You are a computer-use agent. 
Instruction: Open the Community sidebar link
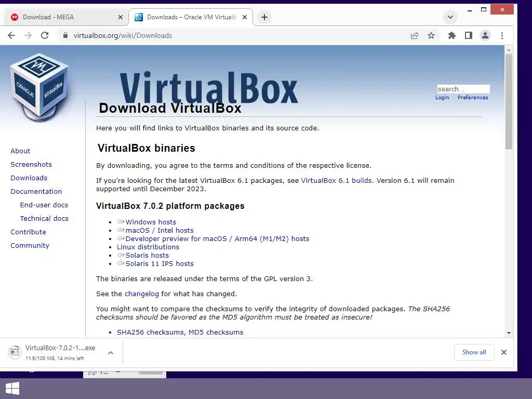click(x=30, y=246)
